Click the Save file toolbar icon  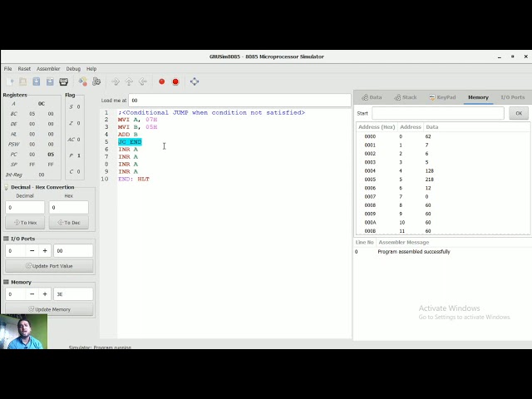coord(37,81)
